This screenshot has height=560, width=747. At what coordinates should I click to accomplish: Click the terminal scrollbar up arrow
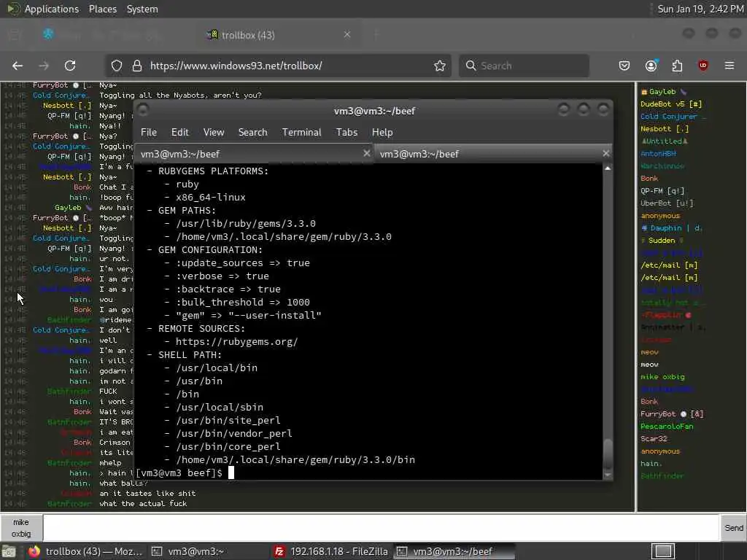[x=608, y=168]
